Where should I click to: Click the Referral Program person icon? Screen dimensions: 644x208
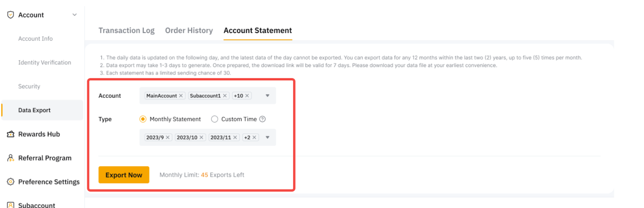(x=11, y=158)
